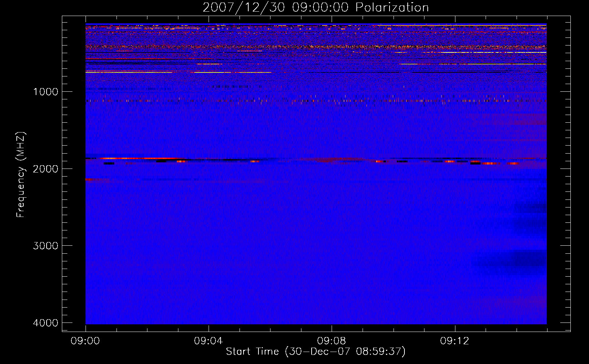Click the 09:04 time tick label
This screenshot has height=364, width=589.
pos(209,341)
